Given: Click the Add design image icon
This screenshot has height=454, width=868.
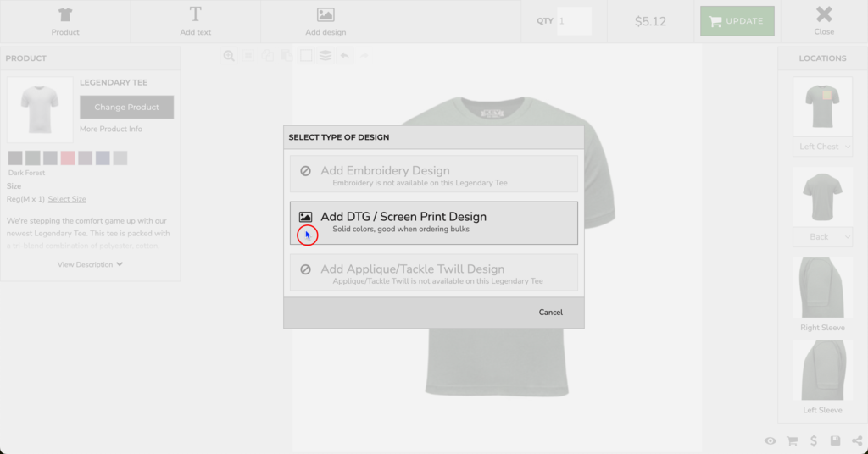Looking at the screenshot, I should tap(325, 15).
